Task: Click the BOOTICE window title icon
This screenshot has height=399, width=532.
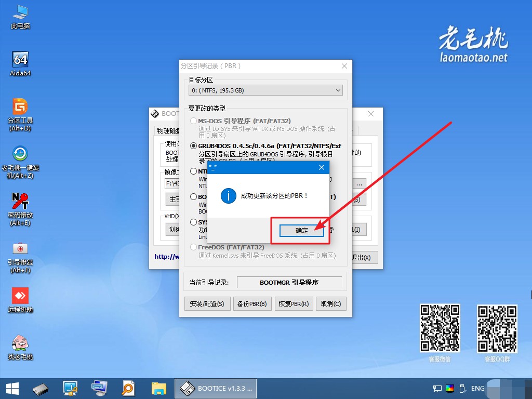Action: click(155, 114)
